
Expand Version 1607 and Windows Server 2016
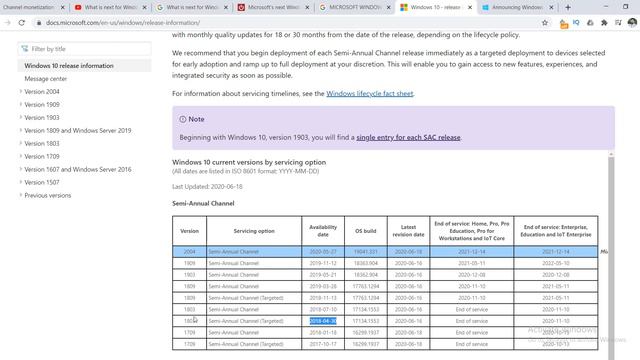tap(78, 169)
